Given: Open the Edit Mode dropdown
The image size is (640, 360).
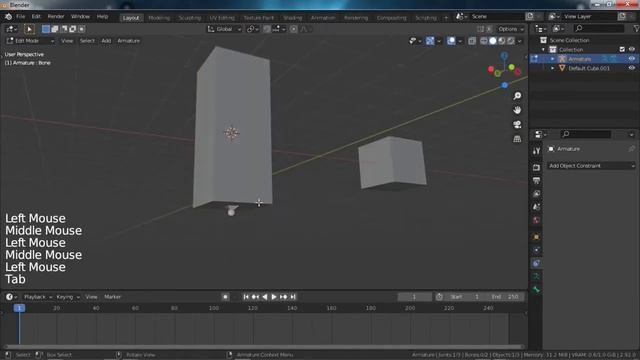Looking at the screenshot, I should [x=30, y=41].
